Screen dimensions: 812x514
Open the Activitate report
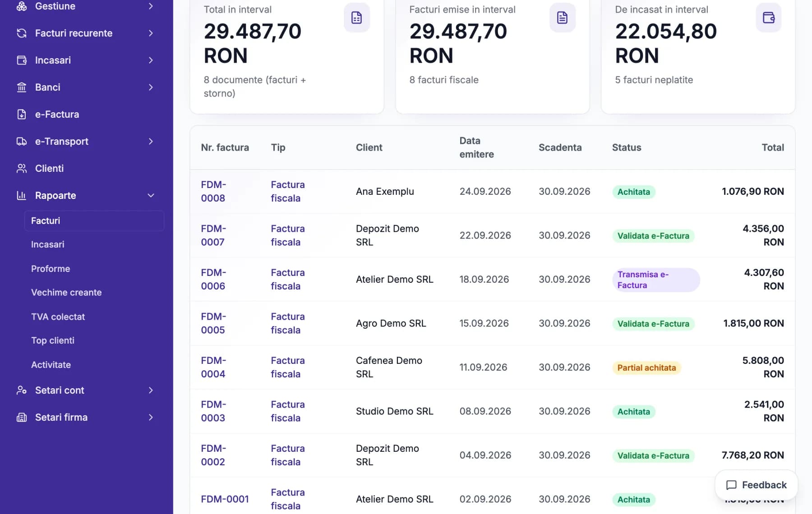tap(51, 365)
